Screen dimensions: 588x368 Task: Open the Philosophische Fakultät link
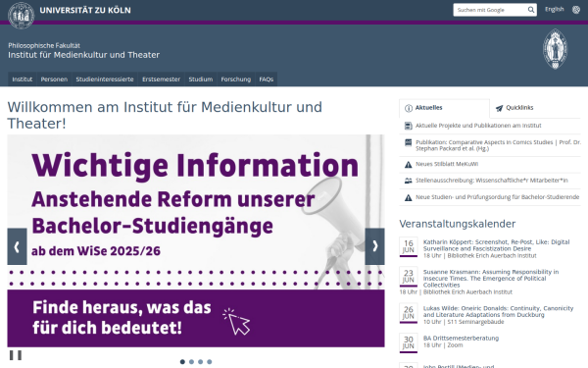[x=44, y=45]
